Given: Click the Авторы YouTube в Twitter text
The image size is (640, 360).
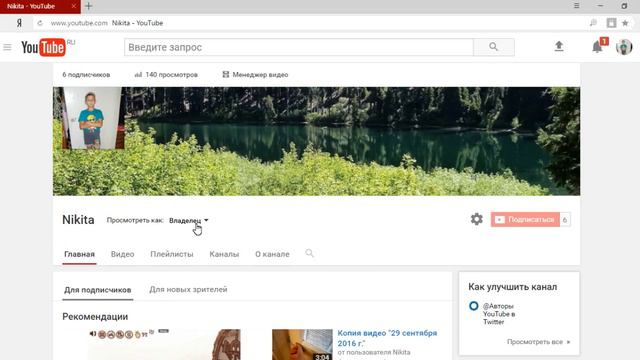Looking at the screenshot, I should pyautogui.click(x=499, y=314).
